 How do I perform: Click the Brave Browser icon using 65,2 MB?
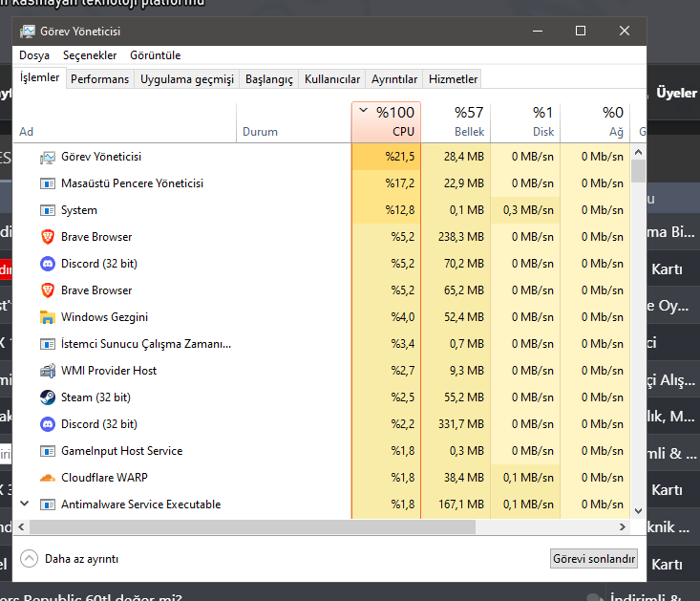click(48, 290)
